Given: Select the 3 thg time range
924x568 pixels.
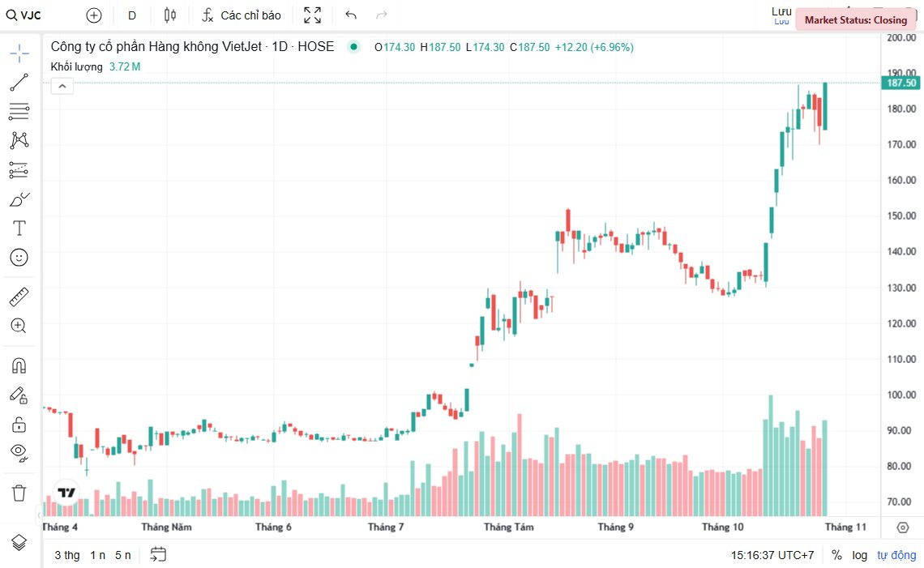Looking at the screenshot, I should tap(67, 555).
